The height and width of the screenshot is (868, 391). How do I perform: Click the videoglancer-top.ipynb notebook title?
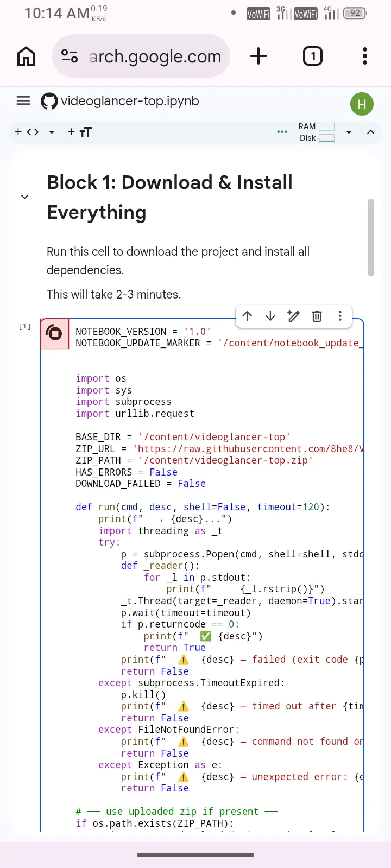click(130, 101)
